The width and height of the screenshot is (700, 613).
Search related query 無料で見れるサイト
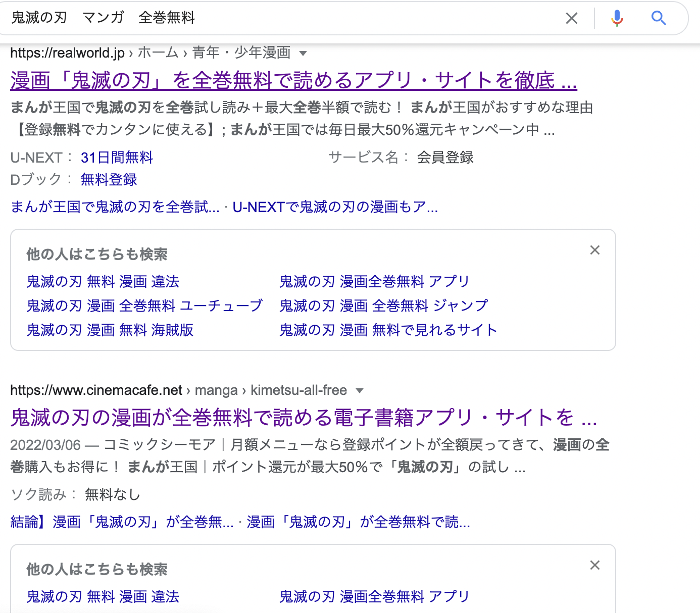(x=388, y=330)
